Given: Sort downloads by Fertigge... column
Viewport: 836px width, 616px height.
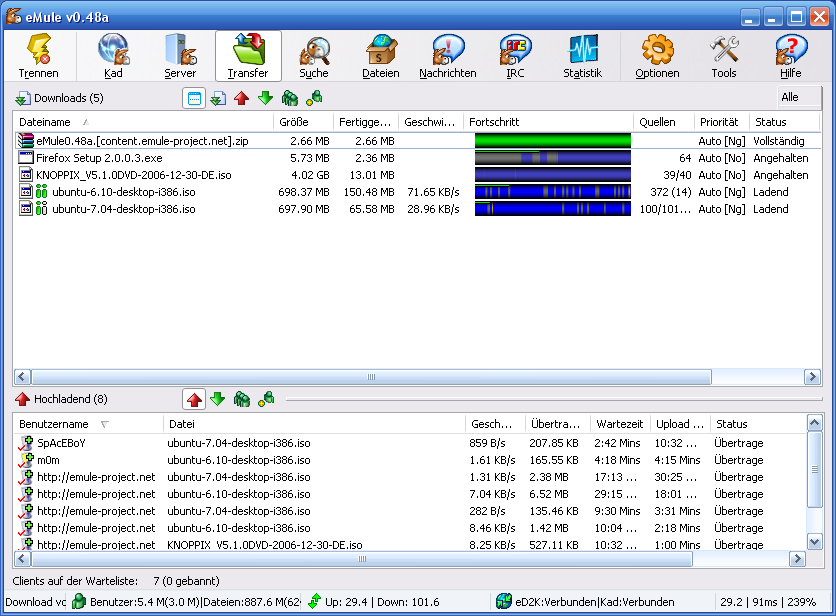Looking at the screenshot, I should click(366, 122).
